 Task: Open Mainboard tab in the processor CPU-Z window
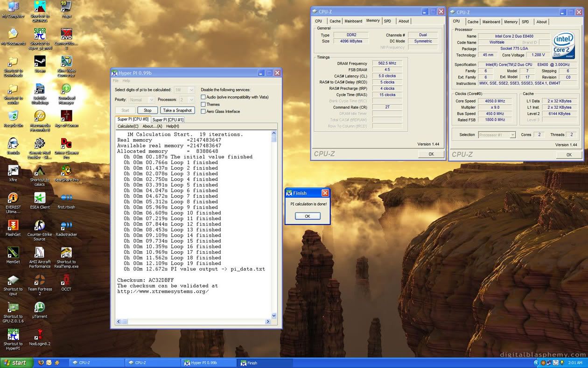coord(491,21)
